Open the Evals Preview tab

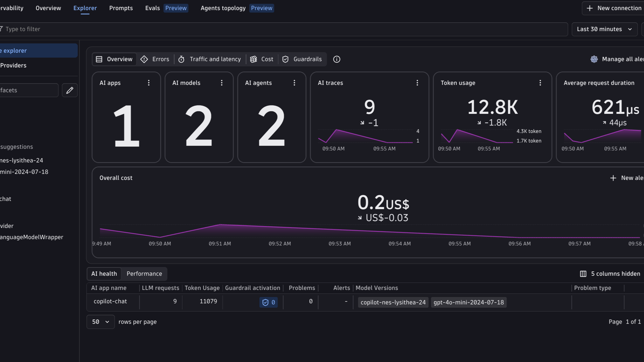[166, 8]
